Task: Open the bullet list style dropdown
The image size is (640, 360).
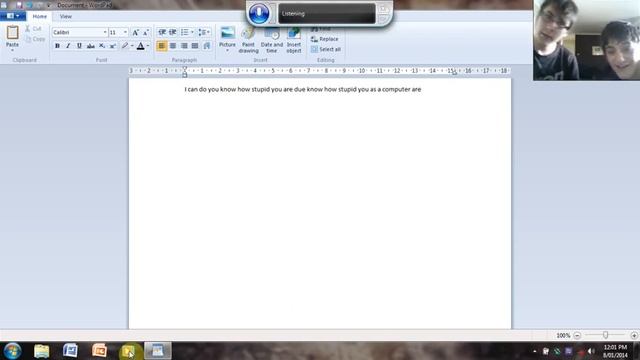Action: click(x=192, y=32)
